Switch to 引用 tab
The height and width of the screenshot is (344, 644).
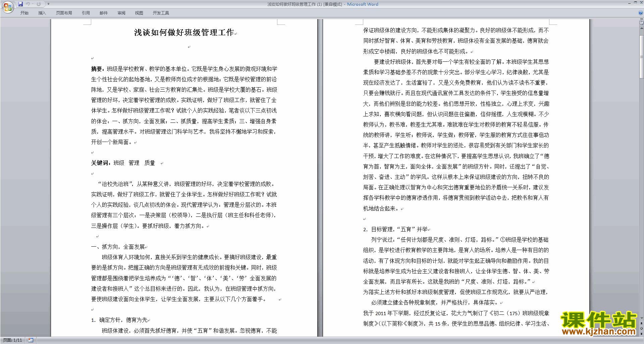(x=86, y=13)
